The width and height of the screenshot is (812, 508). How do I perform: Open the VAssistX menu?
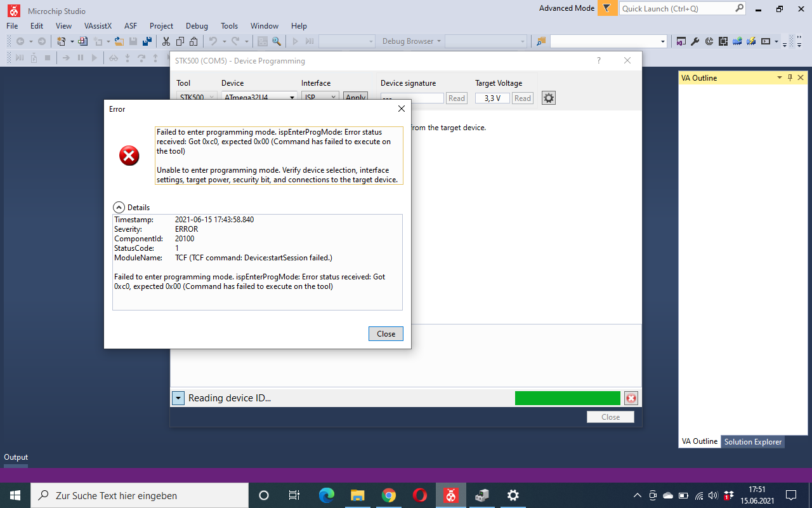(98, 25)
